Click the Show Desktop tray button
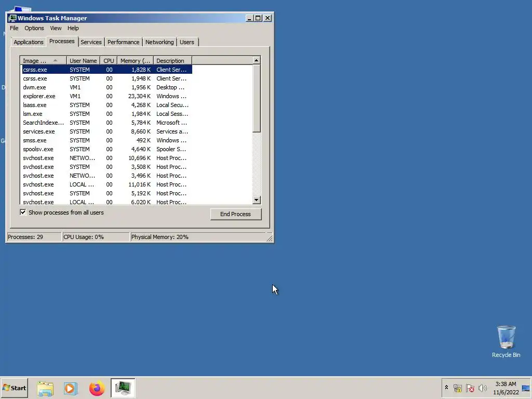The width and height of the screenshot is (532, 399). [x=526, y=388]
